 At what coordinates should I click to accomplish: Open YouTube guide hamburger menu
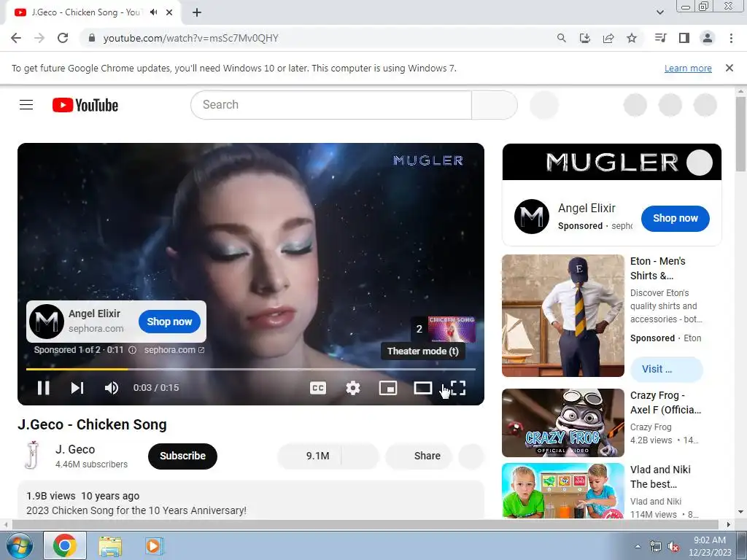pos(26,105)
